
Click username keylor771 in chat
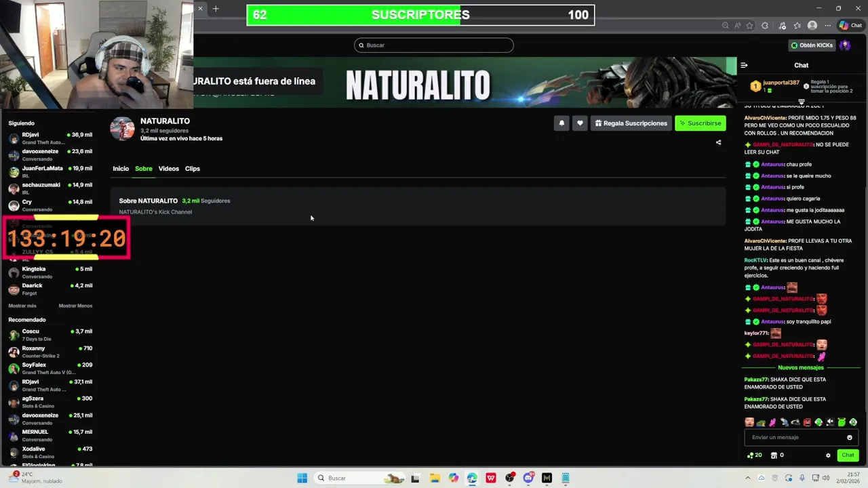pos(756,333)
